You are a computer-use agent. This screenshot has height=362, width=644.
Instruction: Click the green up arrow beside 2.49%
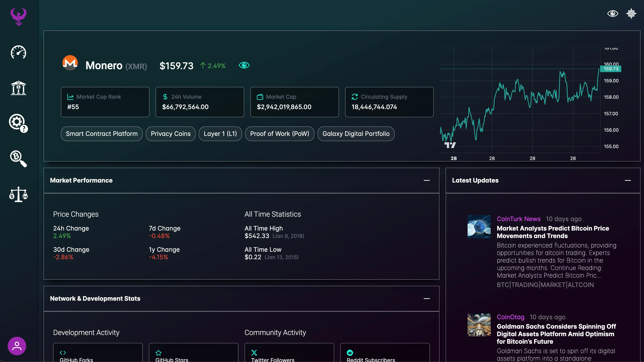[x=203, y=66]
